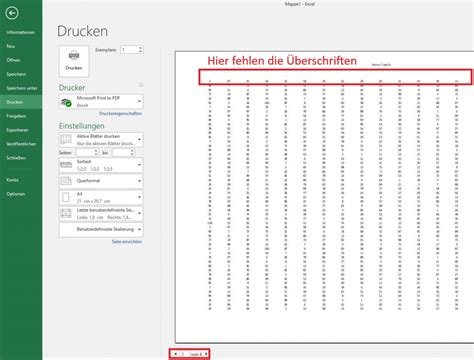This screenshot has width=474, height=360.
Task: Click the large Drucken print button
Action: coord(74,61)
